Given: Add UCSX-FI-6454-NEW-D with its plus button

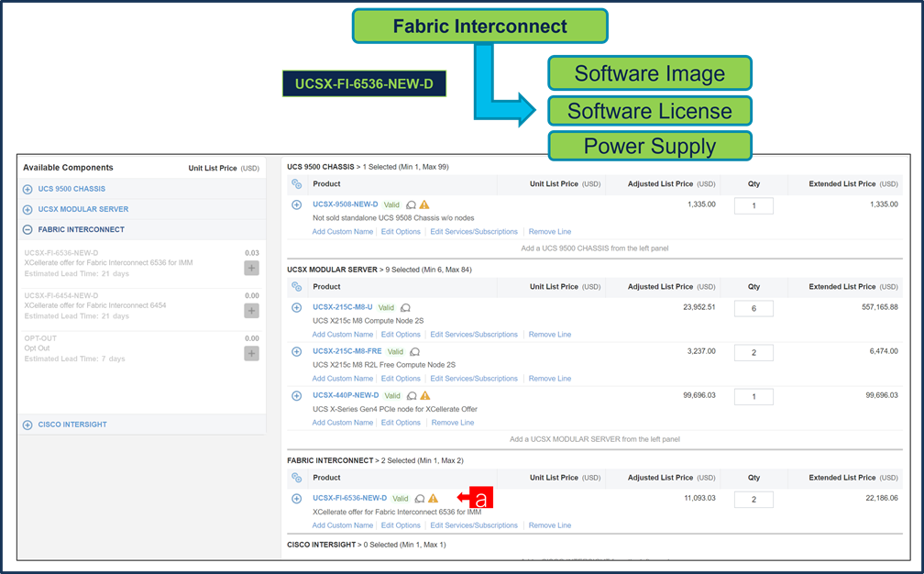Looking at the screenshot, I should point(251,311).
